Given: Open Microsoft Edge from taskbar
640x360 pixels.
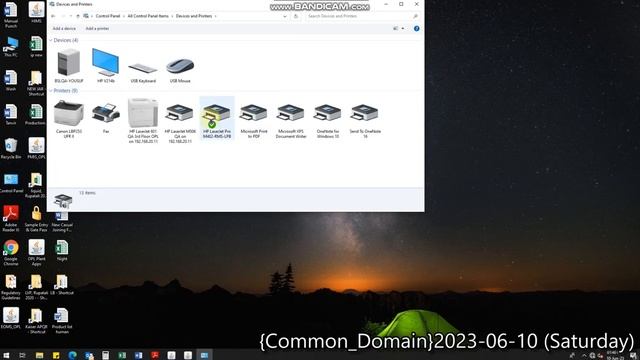Looking at the screenshot, I should coord(73,355).
